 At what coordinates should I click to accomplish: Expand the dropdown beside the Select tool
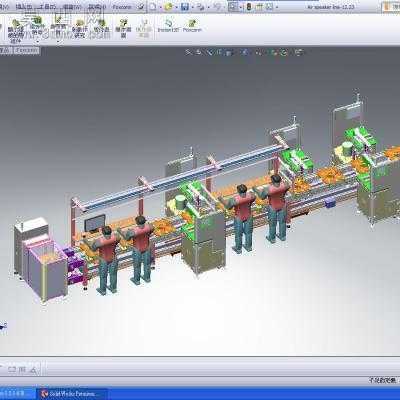[241, 7]
